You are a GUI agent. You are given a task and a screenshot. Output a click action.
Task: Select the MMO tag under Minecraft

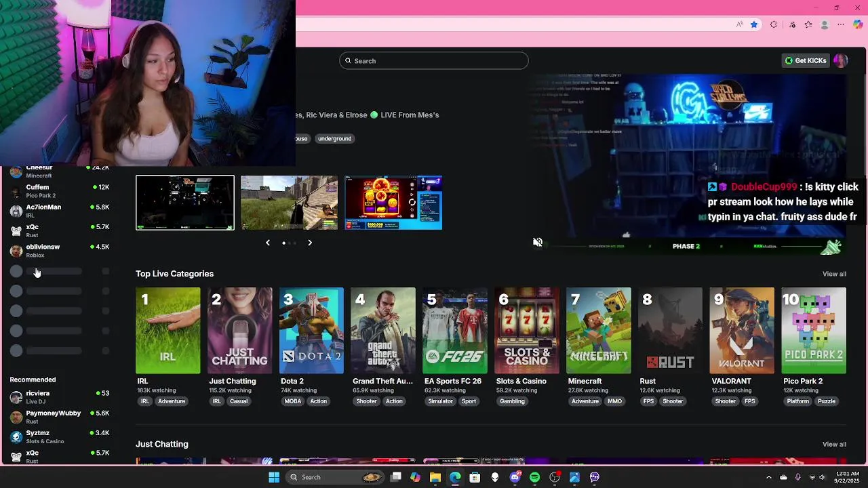[614, 401]
